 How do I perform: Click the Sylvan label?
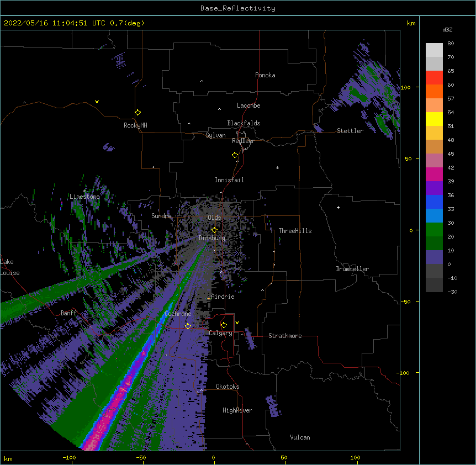pyautogui.click(x=215, y=135)
